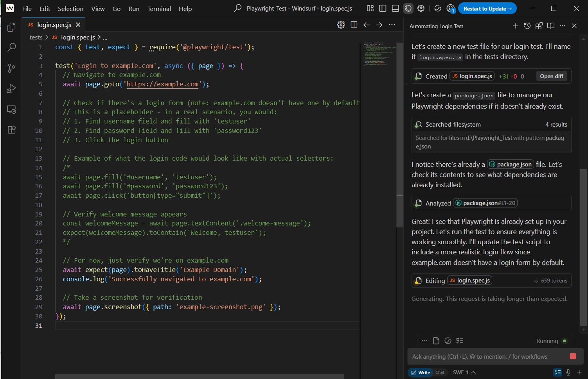Screen dimensions: 588x379
Task: Start a new Cascade conversation with plus icon
Action: [515, 26]
